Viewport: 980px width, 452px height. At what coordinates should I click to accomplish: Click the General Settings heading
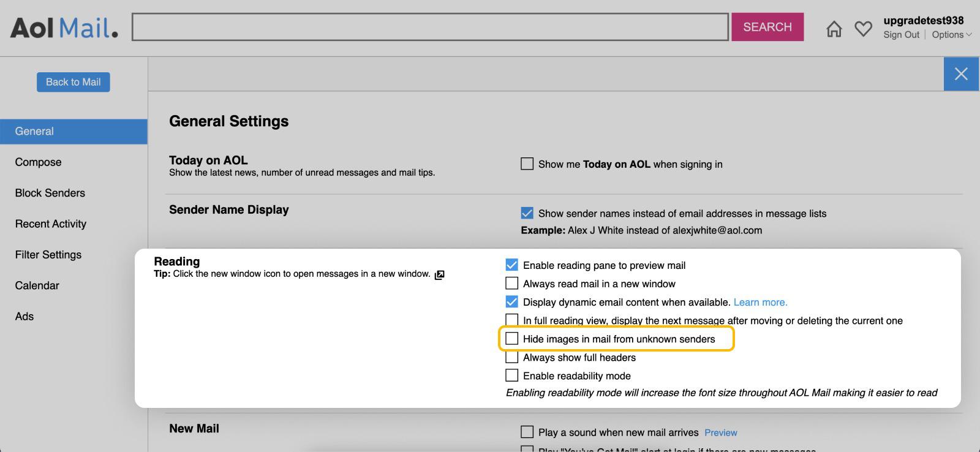click(x=228, y=121)
